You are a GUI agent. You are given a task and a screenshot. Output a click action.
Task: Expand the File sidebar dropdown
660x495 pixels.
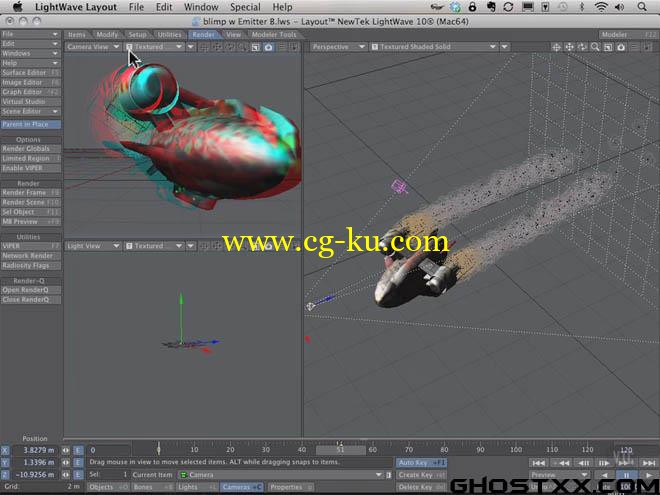[x=31, y=34]
